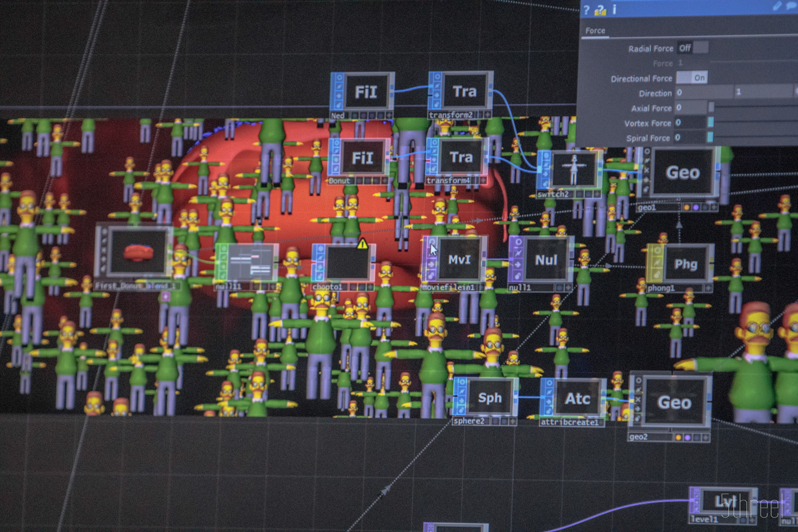Click the viewer-active circle flag on the geo2 node
Screen dimensions: 798x532
tap(639, 380)
